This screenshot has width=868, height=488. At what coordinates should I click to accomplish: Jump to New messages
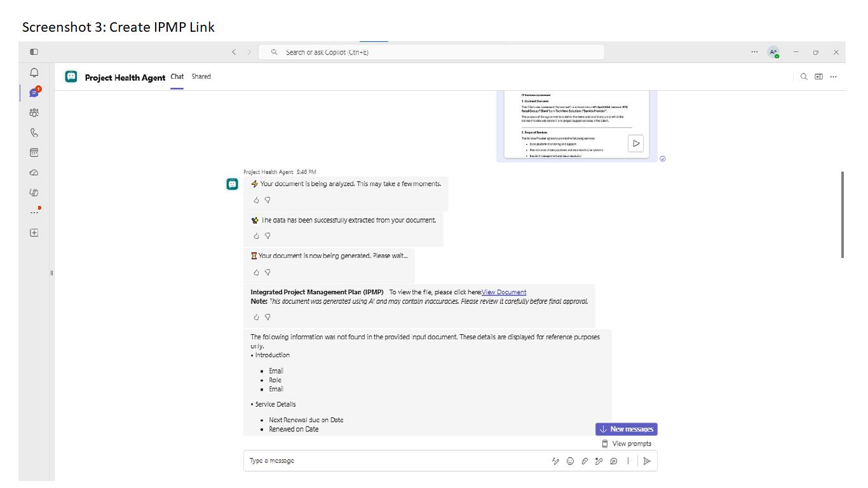point(627,429)
